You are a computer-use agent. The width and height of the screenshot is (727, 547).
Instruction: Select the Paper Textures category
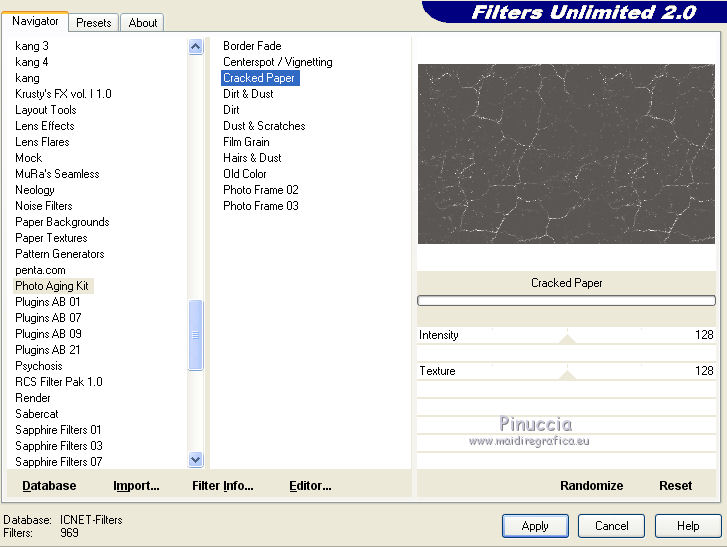(x=51, y=238)
